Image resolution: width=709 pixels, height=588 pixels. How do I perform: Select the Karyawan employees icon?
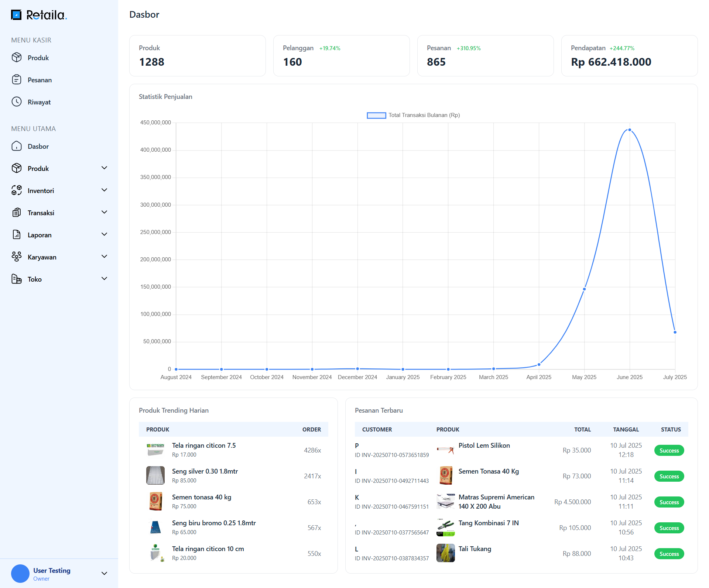(x=17, y=257)
